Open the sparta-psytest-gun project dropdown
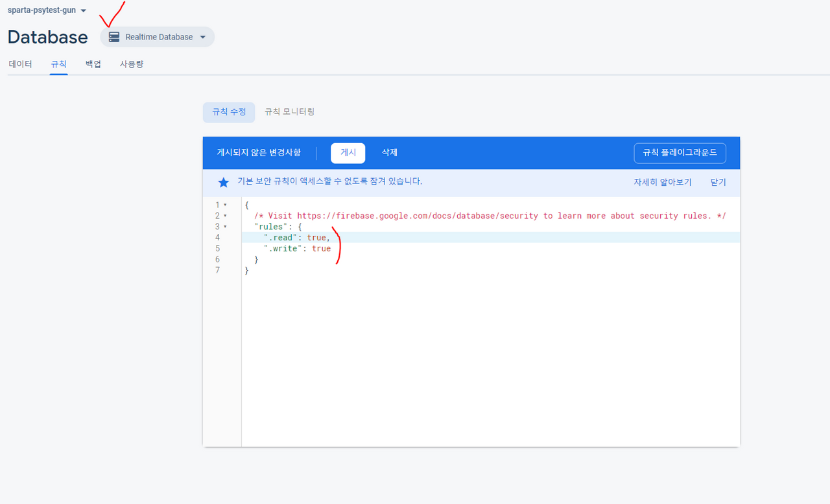Viewport: 830px width, 504px height. 47,10
